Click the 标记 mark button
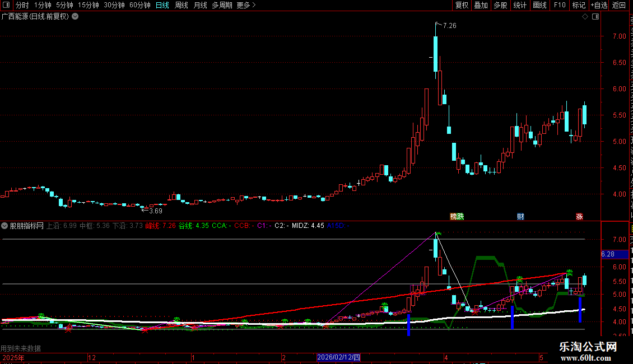633x364 pixels. click(579, 5)
